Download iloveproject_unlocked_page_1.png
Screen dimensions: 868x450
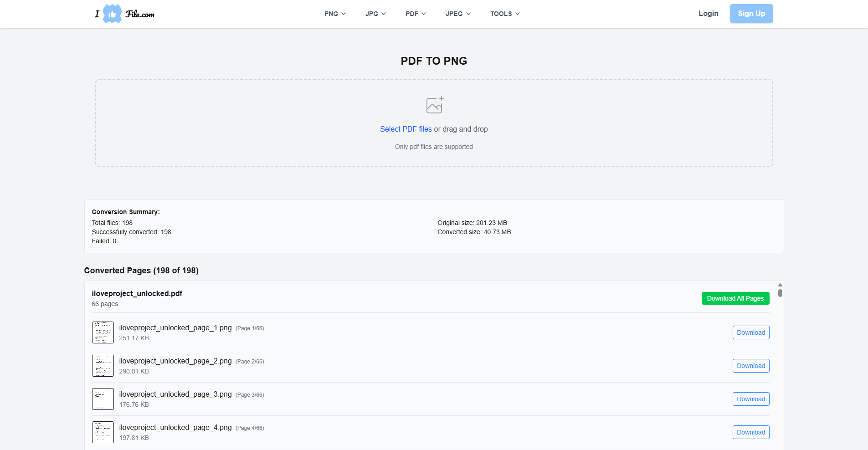pos(750,332)
